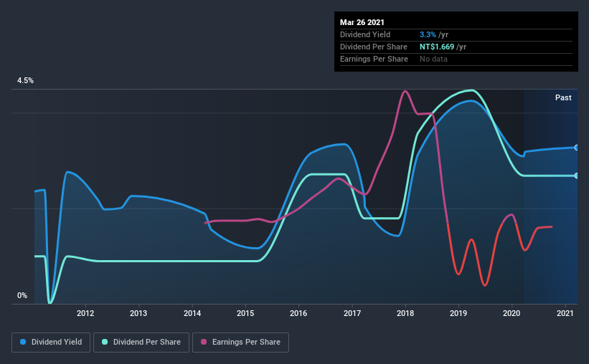Click the teal Dividend Per Share legend dot
Screen dimensions: 589x364
tap(105, 342)
